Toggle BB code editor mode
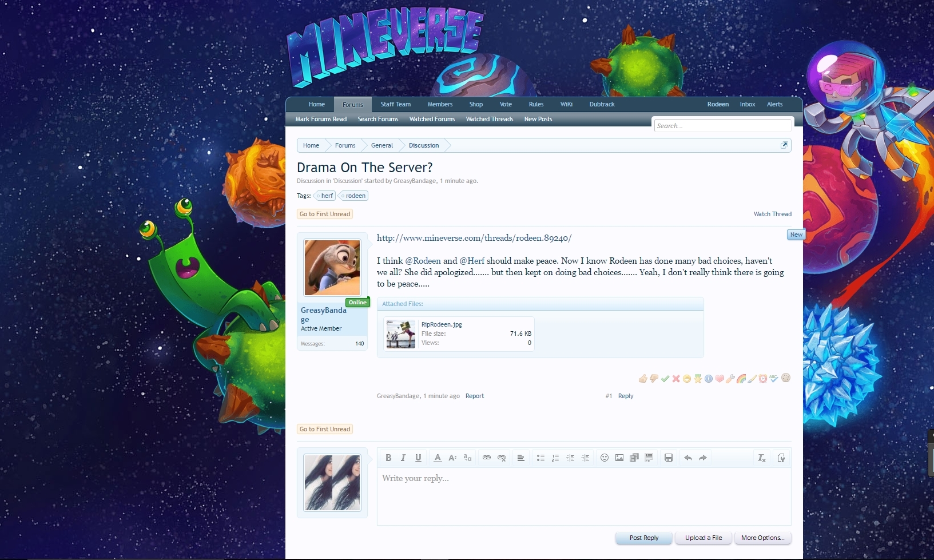This screenshot has width=934, height=560. 781,458
